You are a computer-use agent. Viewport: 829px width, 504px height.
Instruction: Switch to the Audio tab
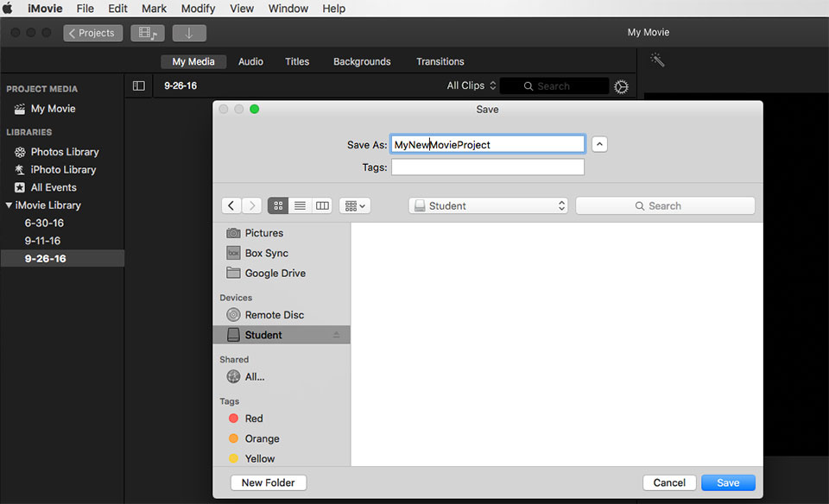click(250, 62)
